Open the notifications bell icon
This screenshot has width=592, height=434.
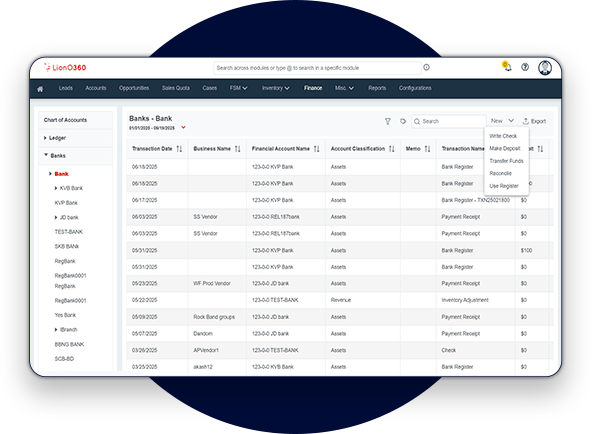tap(507, 67)
